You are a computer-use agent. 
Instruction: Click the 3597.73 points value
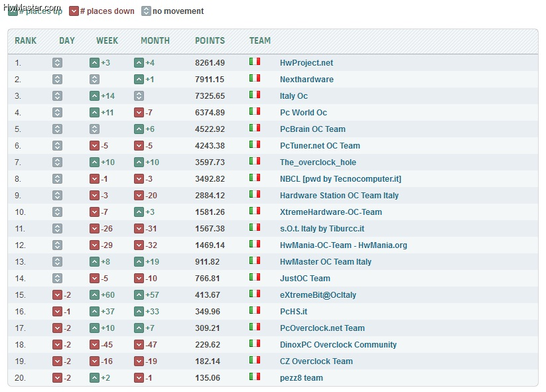(x=210, y=163)
